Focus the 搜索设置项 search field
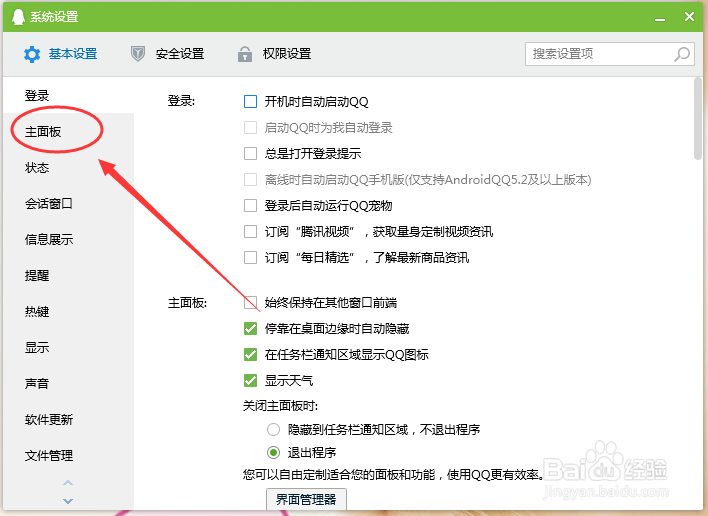This screenshot has height=516, width=708. pos(610,54)
